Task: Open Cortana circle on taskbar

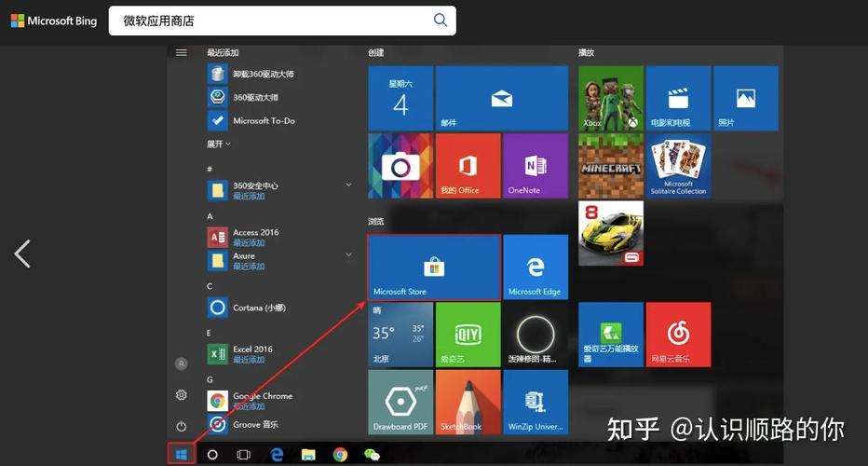Action: pyautogui.click(x=212, y=455)
